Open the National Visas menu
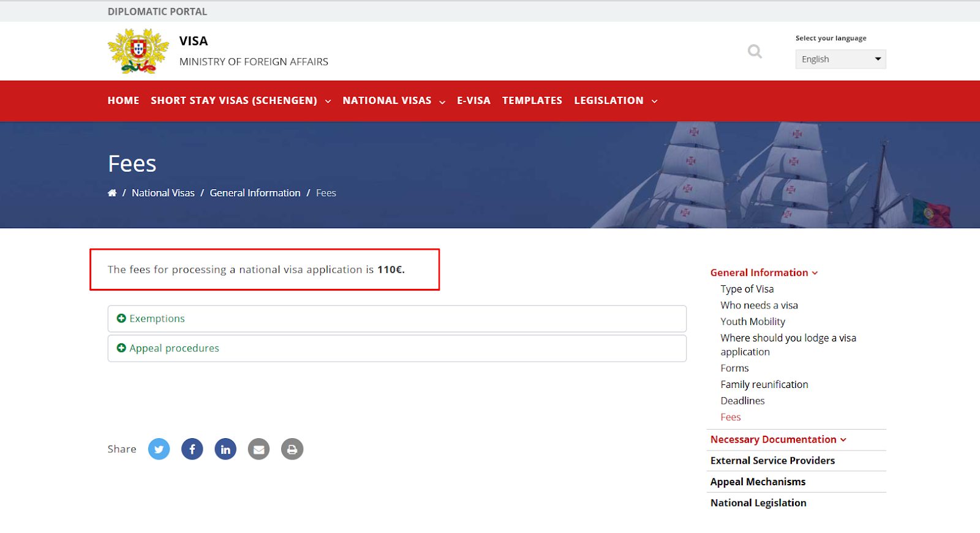Viewport: 980px width, 533px height. pos(394,100)
